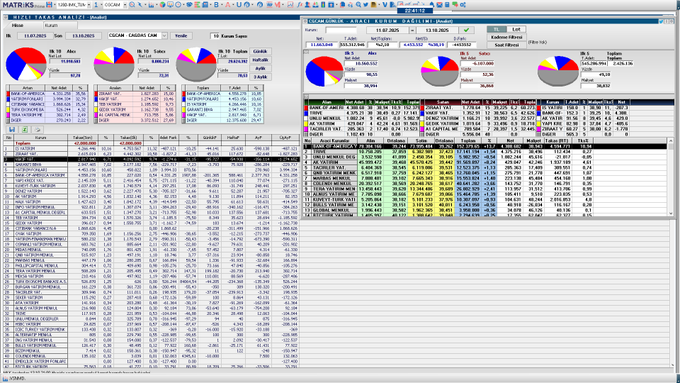Image resolution: width=680 pixels, height=383 pixels.
Task: Select the Aylık period button
Action: (260, 69)
